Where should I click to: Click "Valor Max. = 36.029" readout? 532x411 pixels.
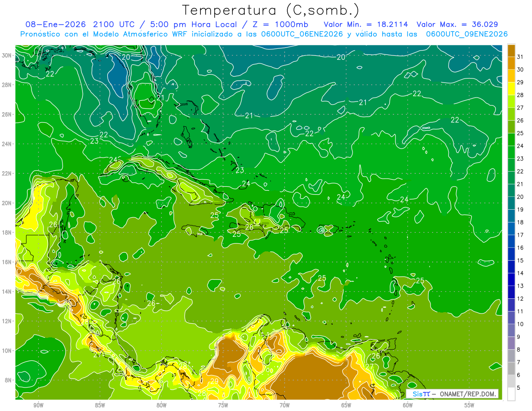pos(457,24)
